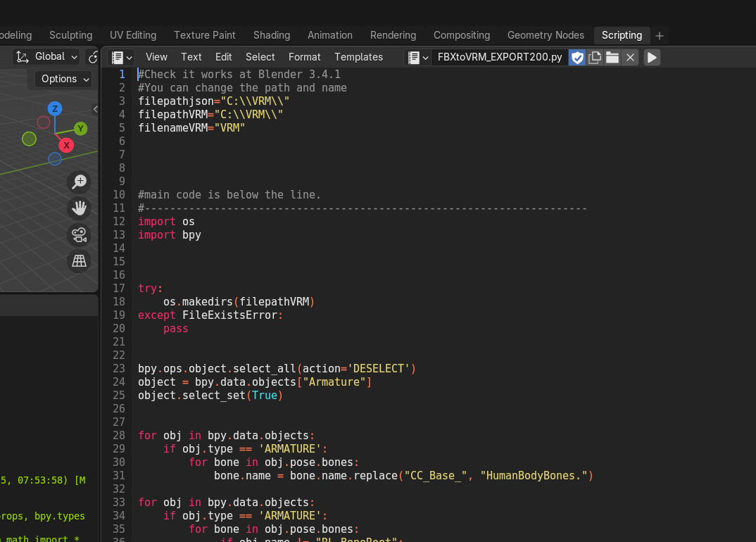Click the red X axis gizmo
Viewport: 756px width, 542px height.
67,145
